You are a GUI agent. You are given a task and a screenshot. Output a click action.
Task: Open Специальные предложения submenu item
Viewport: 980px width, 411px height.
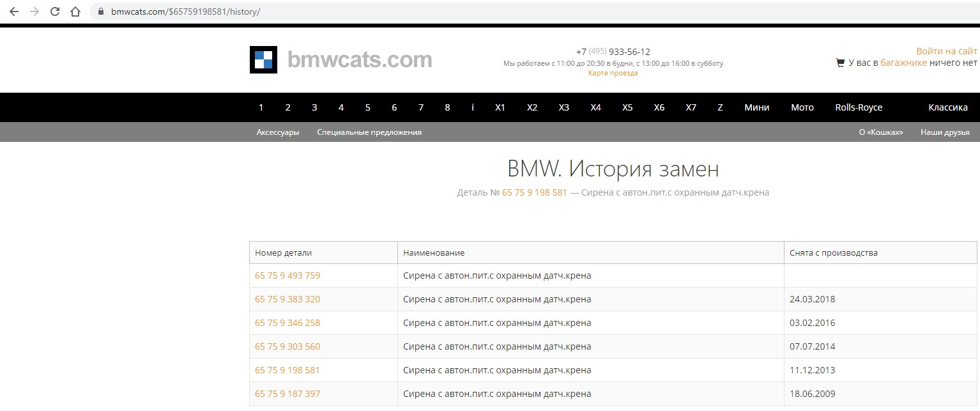coord(369,132)
